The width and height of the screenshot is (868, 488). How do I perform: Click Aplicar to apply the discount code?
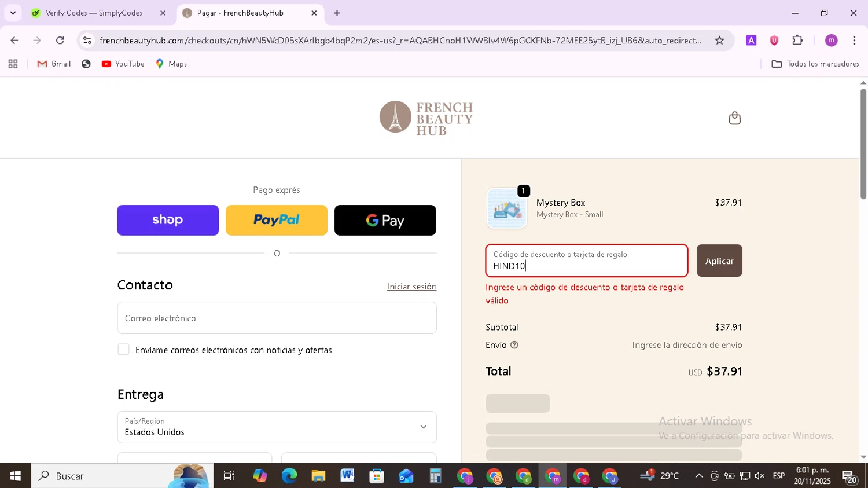click(x=719, y=260)
